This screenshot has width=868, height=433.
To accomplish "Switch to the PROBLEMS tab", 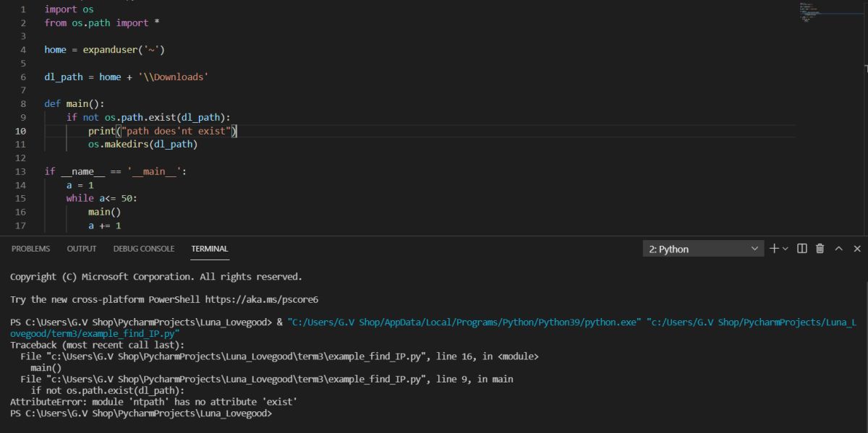I will tap(31, 249).
